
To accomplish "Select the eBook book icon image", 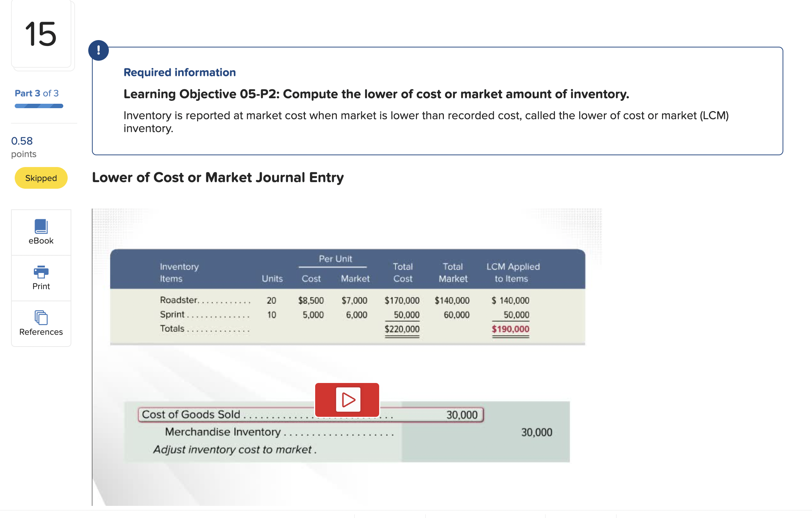I will tap(41, 226).
